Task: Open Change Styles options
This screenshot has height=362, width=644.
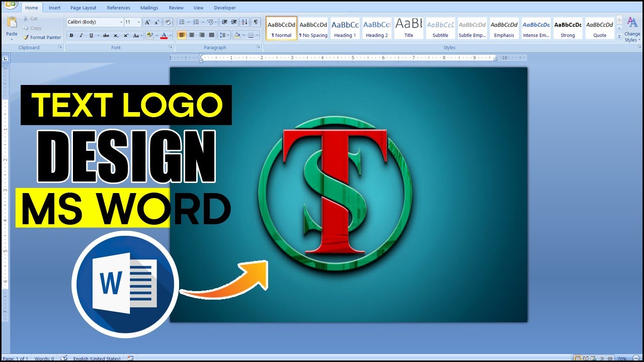Action: point(632,29)
